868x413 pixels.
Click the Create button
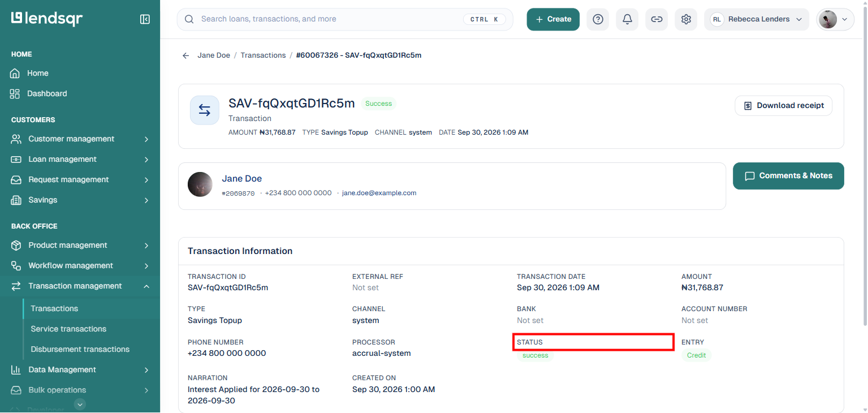(x=553, y=19)
